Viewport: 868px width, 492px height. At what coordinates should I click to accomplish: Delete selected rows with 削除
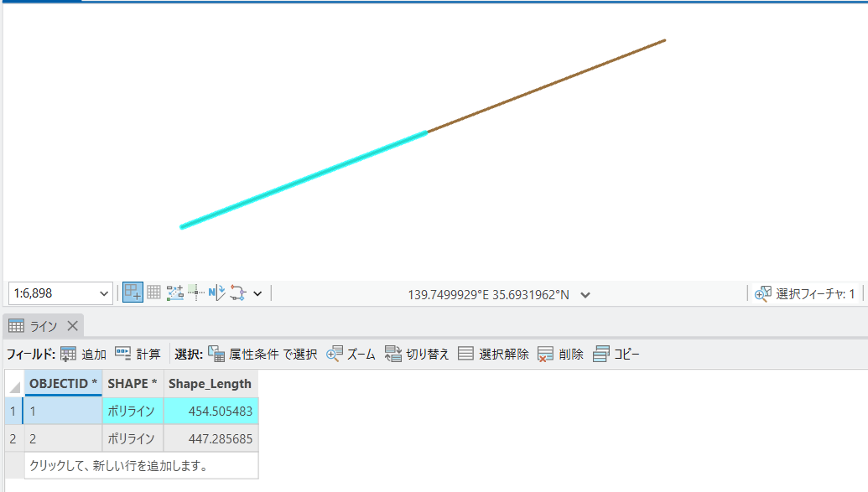coord(560,354)
